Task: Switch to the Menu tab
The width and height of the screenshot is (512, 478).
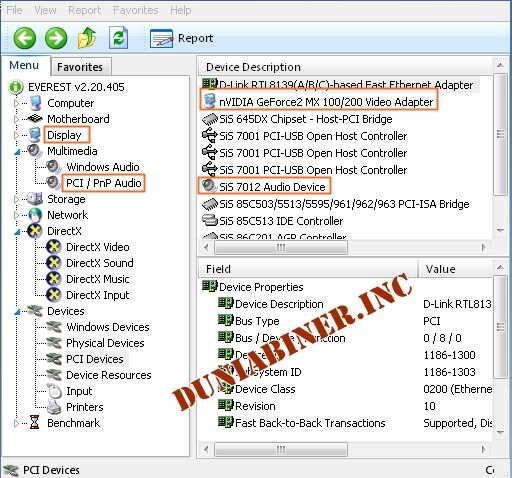Action: point(24,65)
